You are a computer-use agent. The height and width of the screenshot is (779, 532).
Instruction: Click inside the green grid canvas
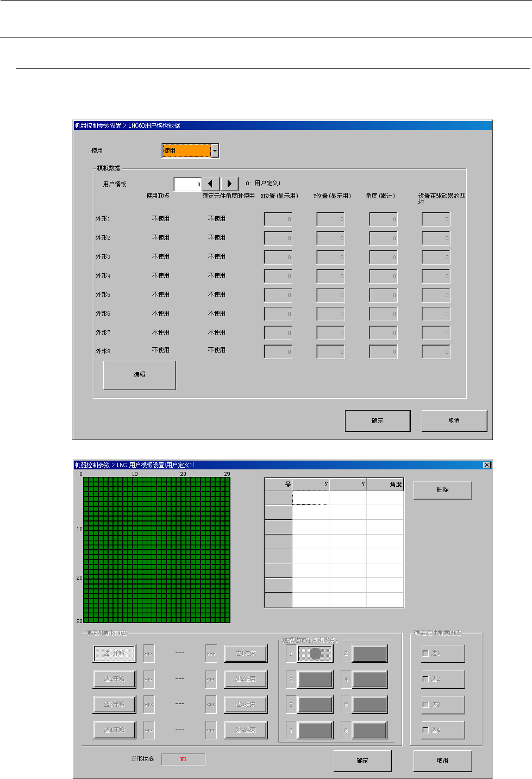tap(157, 550)
